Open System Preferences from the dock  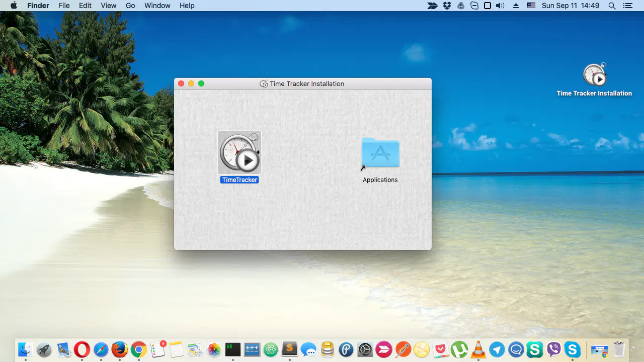click(365, 349)
